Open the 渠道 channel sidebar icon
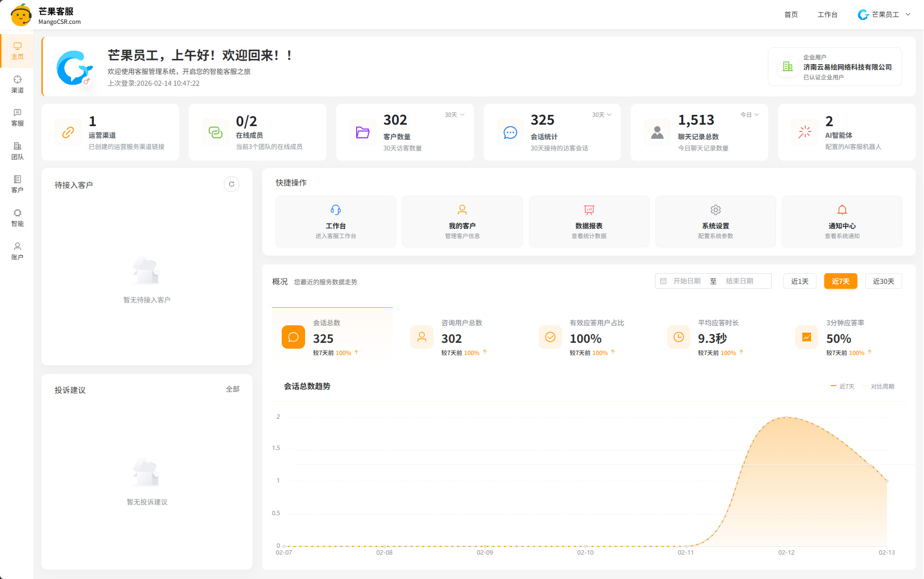924x579 pixels. click(x=17, y=84)
